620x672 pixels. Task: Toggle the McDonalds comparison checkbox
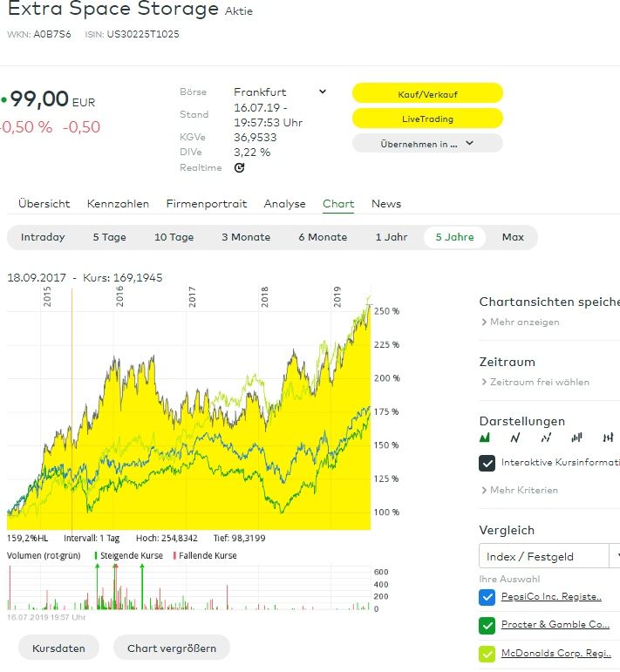[487, 654]
